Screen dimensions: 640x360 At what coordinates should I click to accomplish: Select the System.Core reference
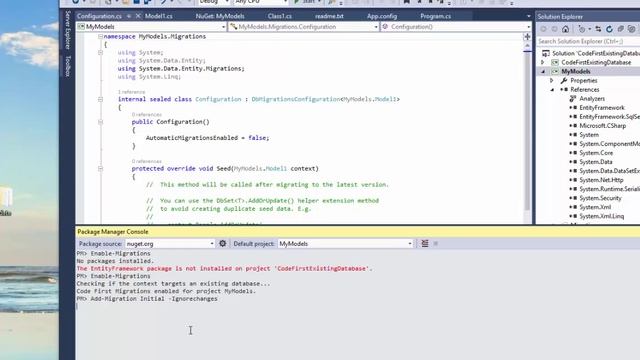[596, 153]
